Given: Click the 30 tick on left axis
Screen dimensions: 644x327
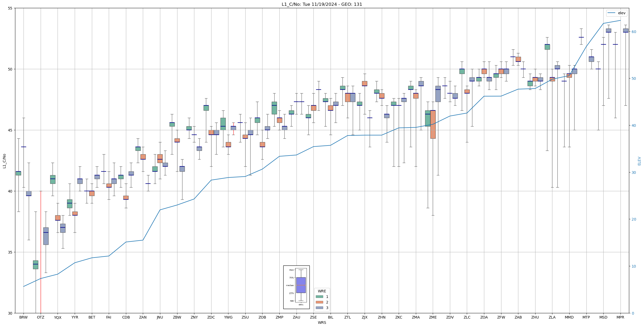Looking at the screenshot, I should [x=10, y=313].
